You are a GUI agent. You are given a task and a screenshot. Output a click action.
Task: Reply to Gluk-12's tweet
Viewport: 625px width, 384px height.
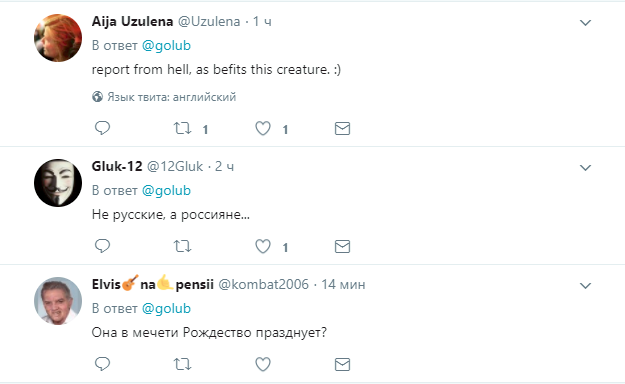(102, 246)
